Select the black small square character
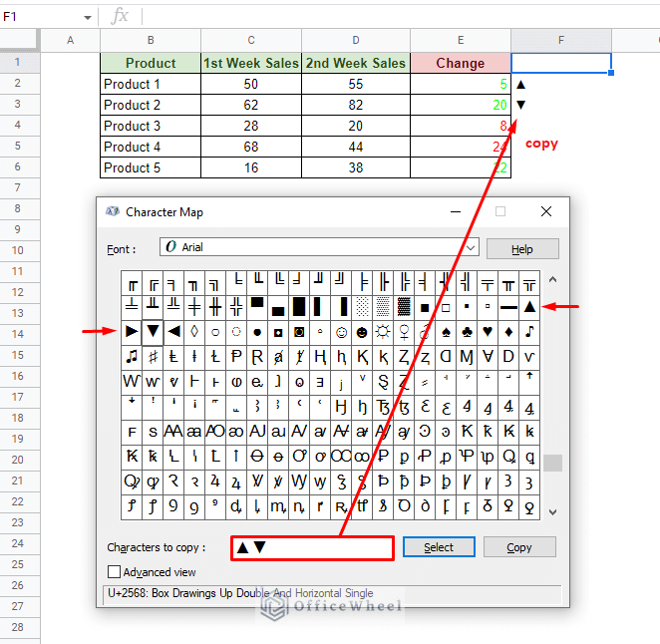The width and height of the screenshot is (660, 644). 467,307
